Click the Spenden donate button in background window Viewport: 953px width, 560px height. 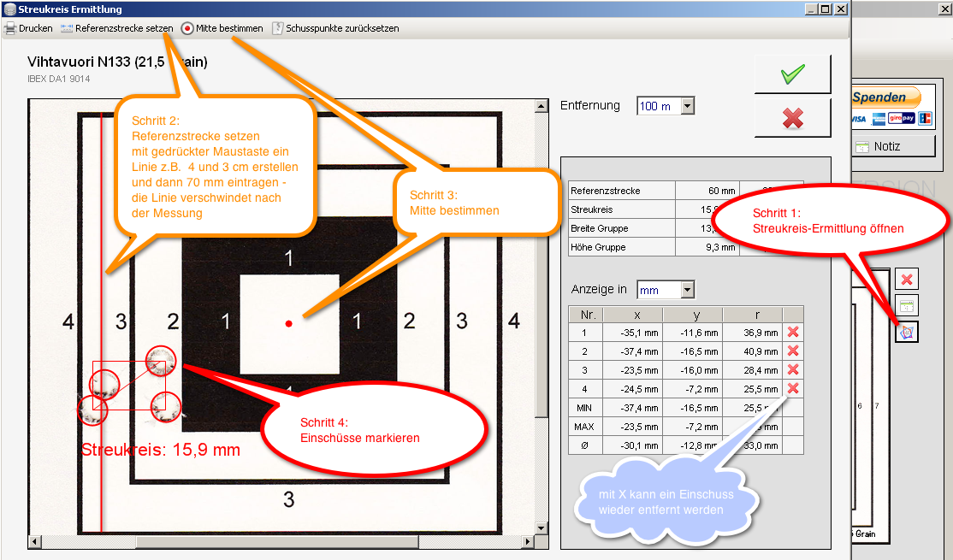pos(886,97)
